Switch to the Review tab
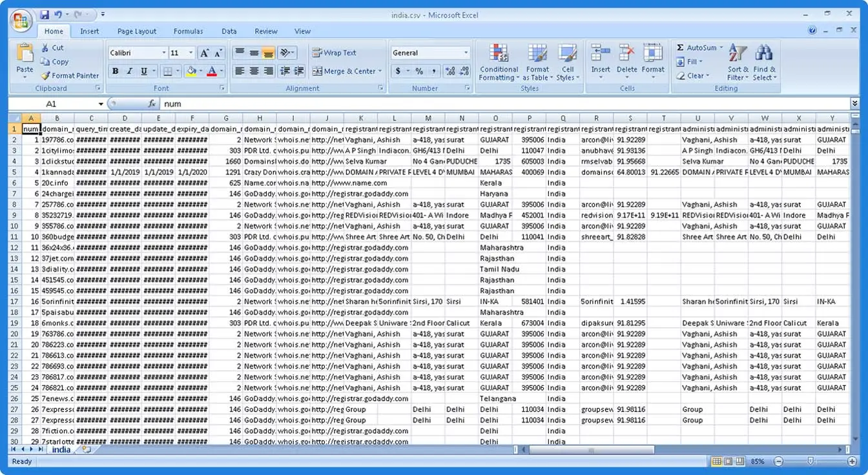Image resolution: width=868 pixels, height=475 pixels. (266, 31)
